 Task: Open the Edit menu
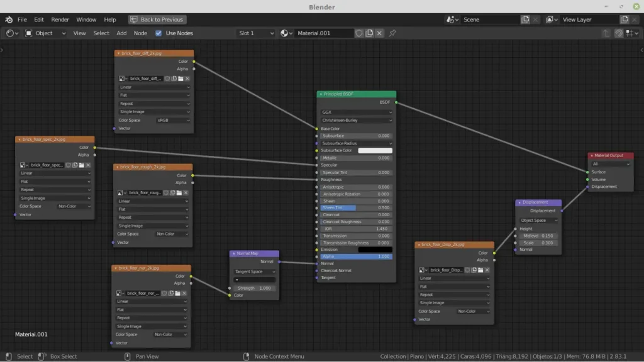coord(39,19)
